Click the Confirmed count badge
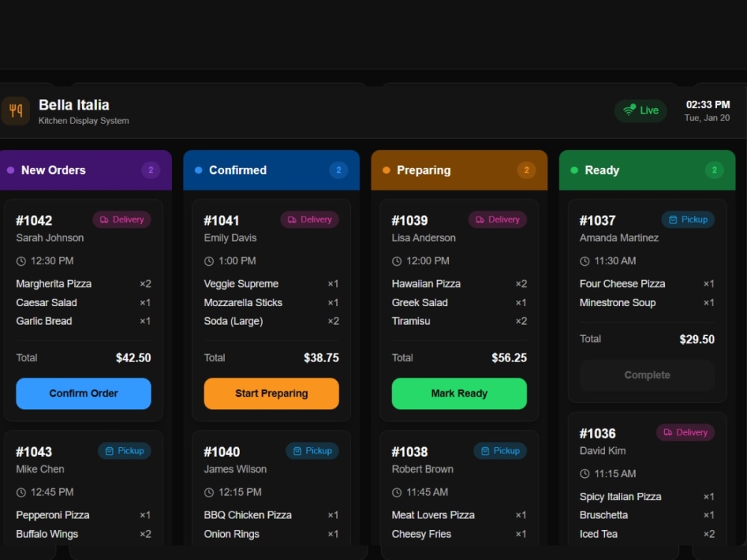Screen dimensions: 747x560 [x=338, y=170]
